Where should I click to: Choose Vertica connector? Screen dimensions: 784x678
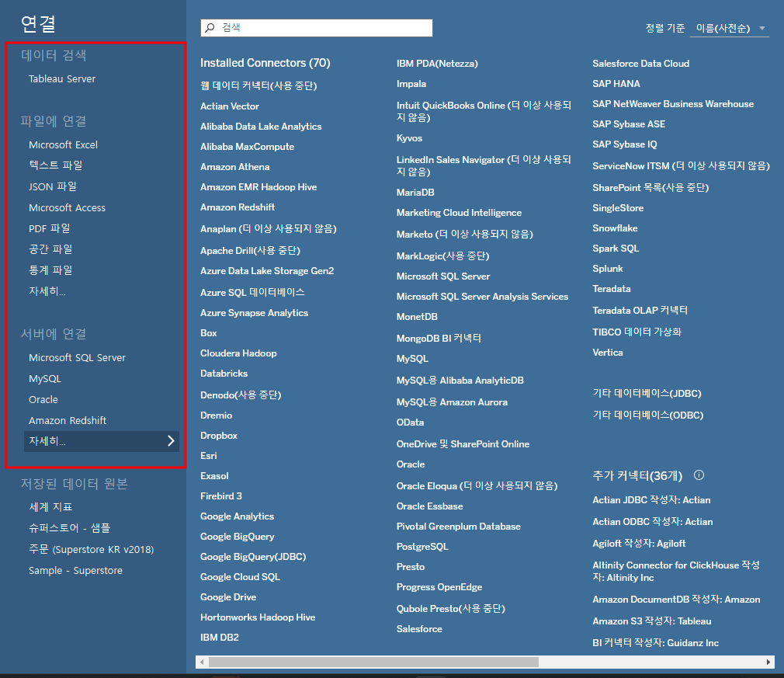click(x=608, y=353)
